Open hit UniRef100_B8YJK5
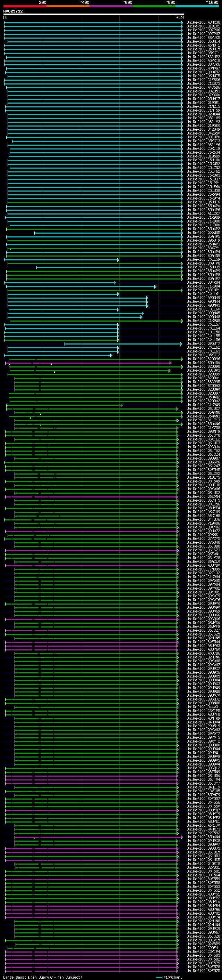The height and width of the screenshot is (980, 222). 203,38
